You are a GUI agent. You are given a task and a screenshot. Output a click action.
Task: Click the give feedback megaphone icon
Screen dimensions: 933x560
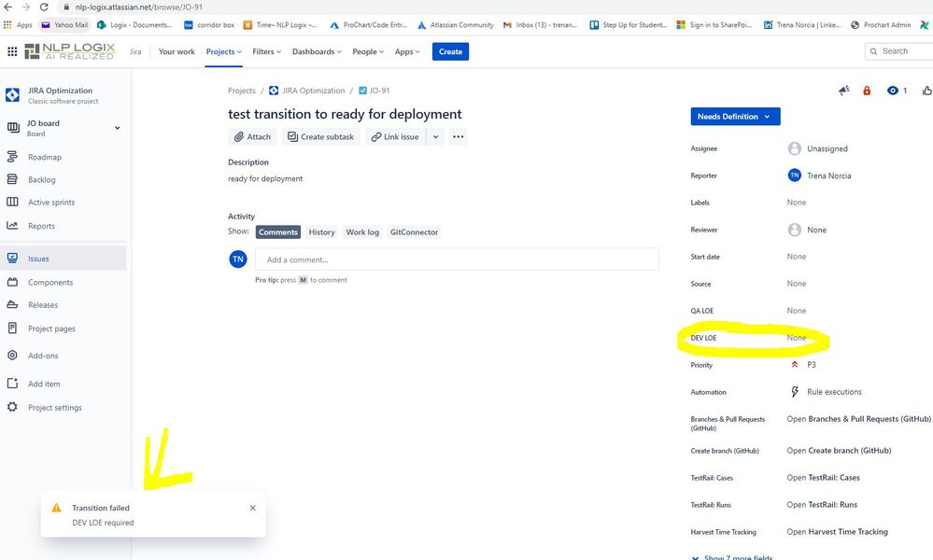tap(843, 91)
